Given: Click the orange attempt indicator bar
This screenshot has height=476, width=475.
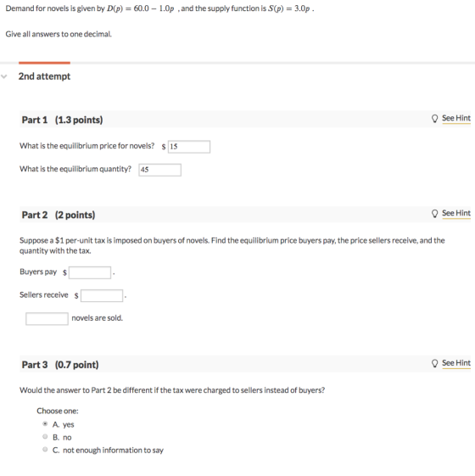Looking at the screenshot, I should [x=44, y=63].
